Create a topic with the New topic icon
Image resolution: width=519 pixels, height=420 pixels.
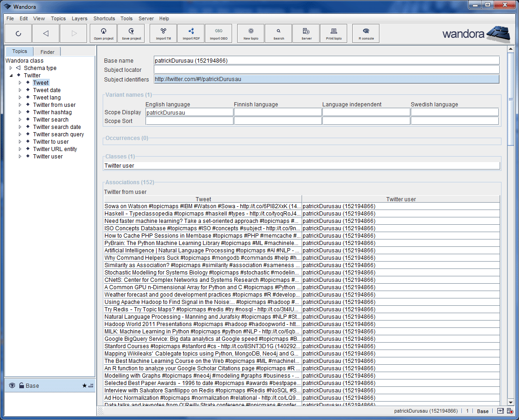pos(251,33)
